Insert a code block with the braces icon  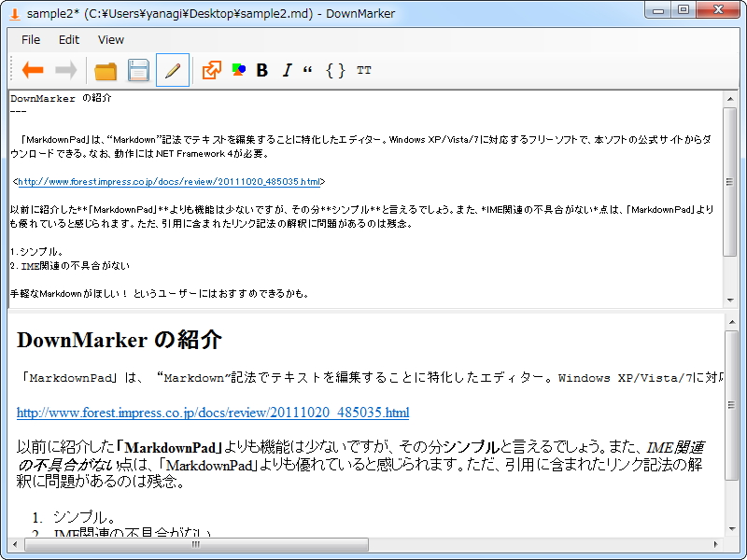click(335, 70)
